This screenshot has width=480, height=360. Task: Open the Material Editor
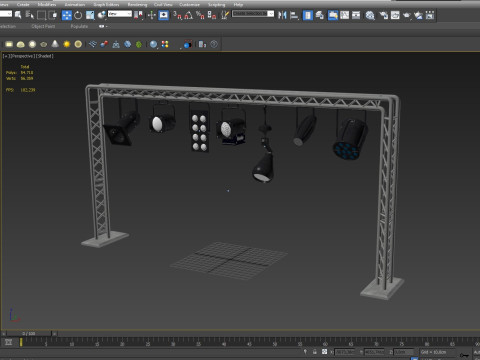[370, 15]
